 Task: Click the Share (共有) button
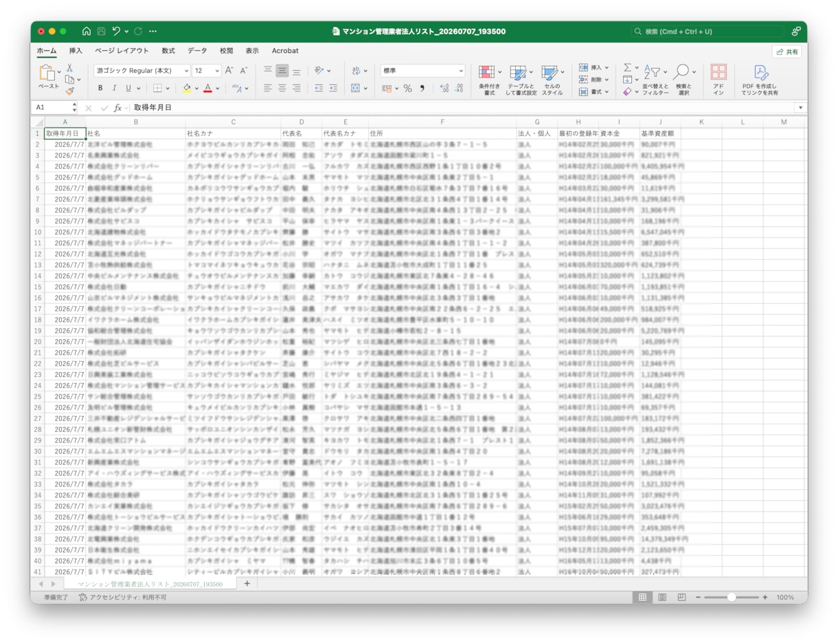tap(787, 52)
